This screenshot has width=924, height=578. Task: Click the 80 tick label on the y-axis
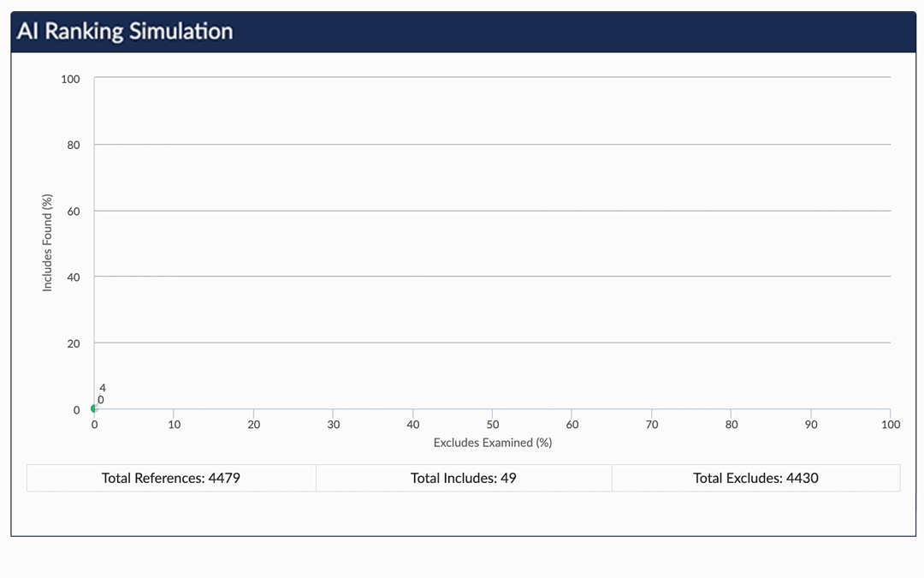74,145
